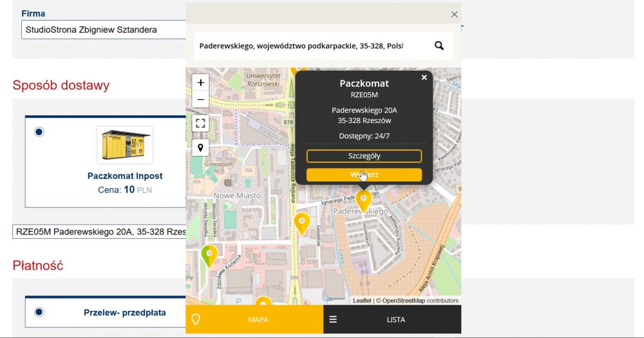The width and height of the screenshot is (644, 338).
Task: Open Szczegóły for the Paczkomat
Action: [364, 156]
